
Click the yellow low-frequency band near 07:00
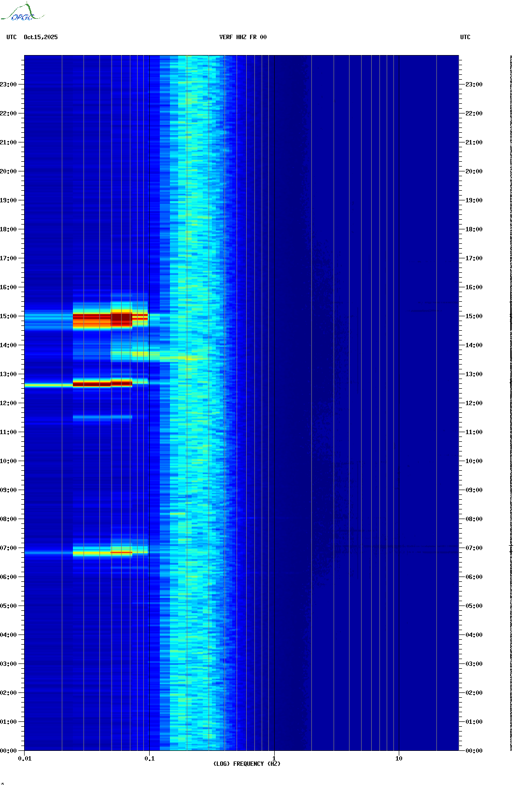click(102, 552)
